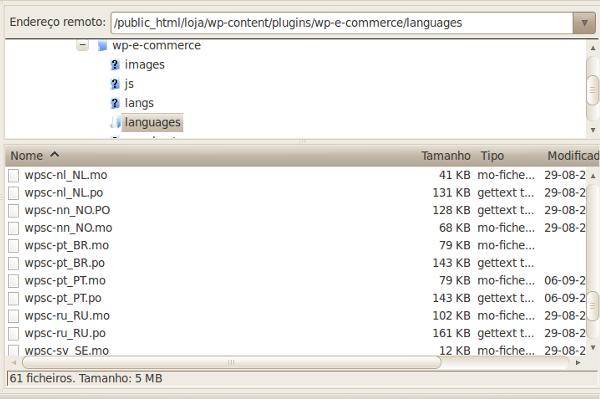600x399 pixels.
Task: Click the file icon of wpsc-nl_NL.mo
Action: (13, 176)
